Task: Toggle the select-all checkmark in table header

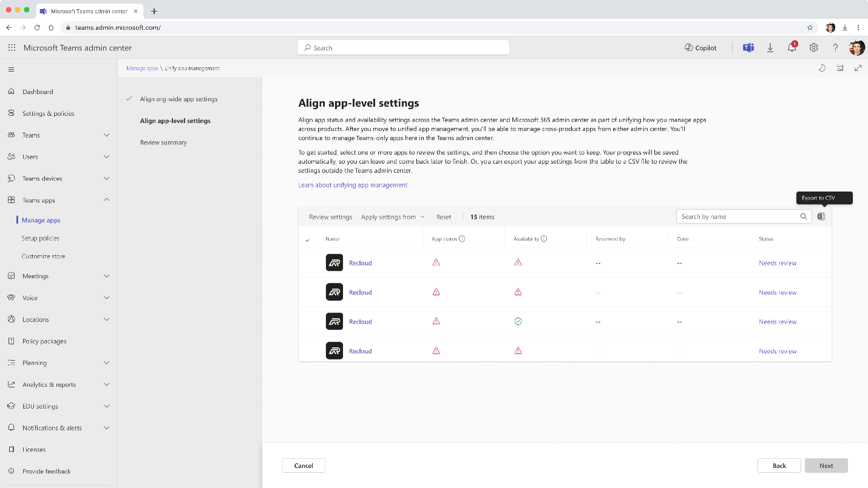Action: 307,240
